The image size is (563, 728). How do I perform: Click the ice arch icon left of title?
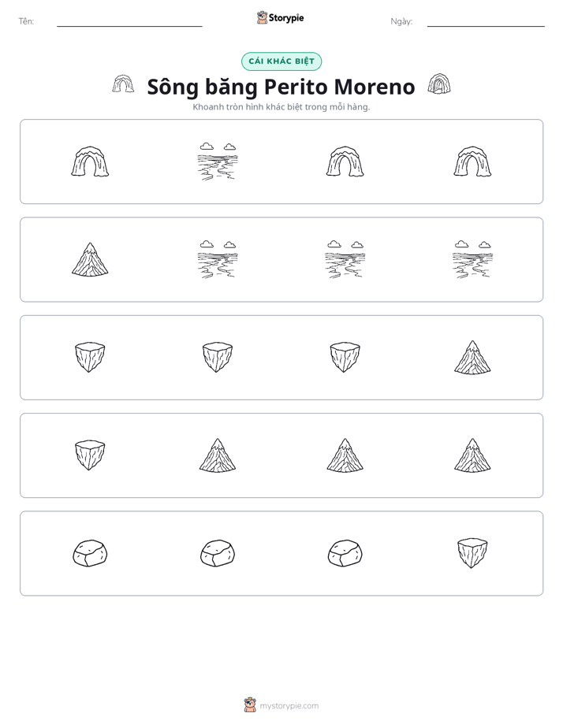[123, 84]
